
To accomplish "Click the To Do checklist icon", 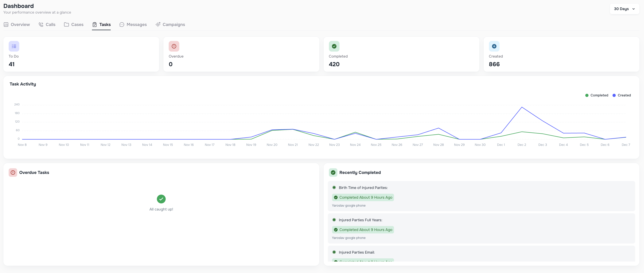I will pyautogui.click(x=14, y=46).
